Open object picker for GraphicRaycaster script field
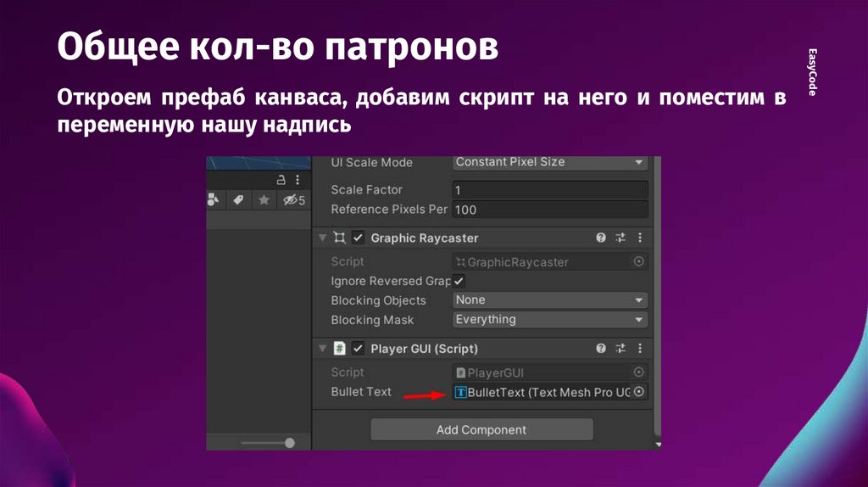The height and width of the screenshot is (487, 868). coord(639,261)
